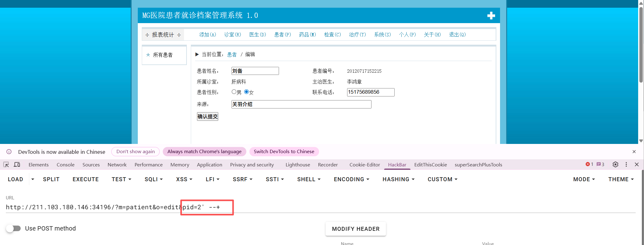Click the red error count indicator
Image resolution: width=644 pixels, height=245 pixels.
589,165
